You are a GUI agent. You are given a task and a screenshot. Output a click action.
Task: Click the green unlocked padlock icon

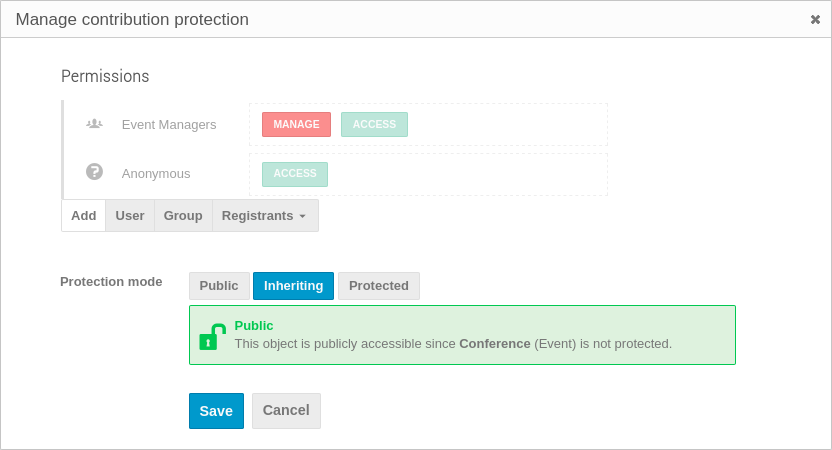pyautogui.click(x=212, y=336)
